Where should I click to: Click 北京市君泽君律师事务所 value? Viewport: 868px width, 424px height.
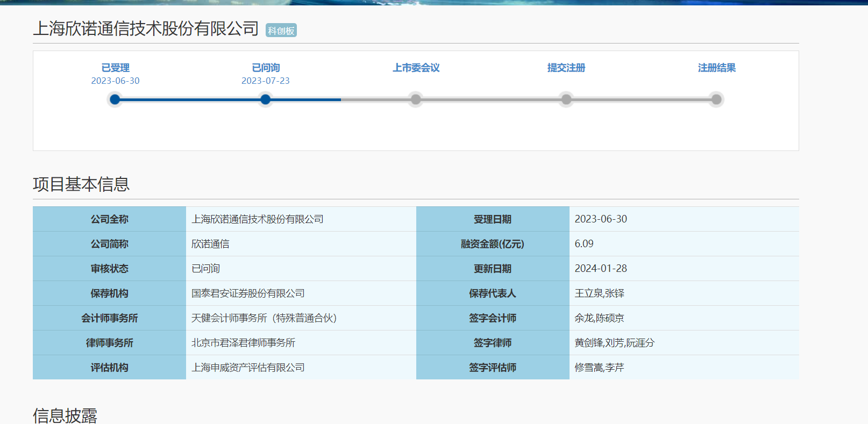[243, 343]
